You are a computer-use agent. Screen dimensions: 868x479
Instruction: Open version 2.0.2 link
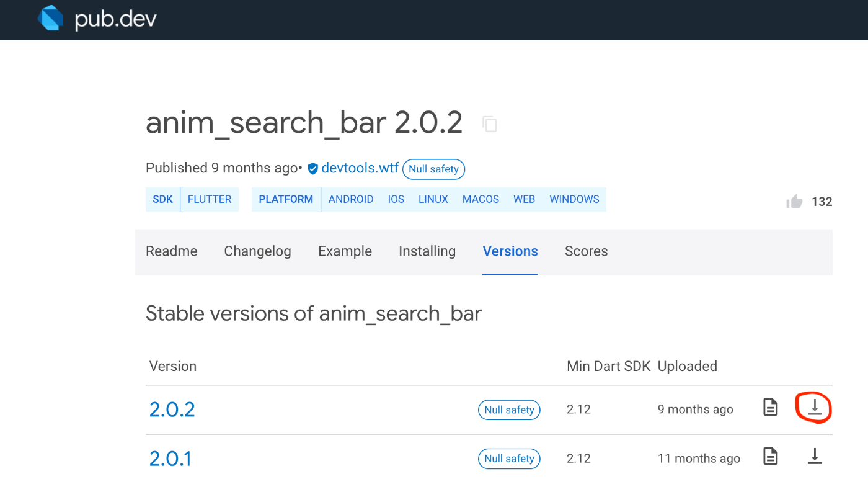(172, 410)
